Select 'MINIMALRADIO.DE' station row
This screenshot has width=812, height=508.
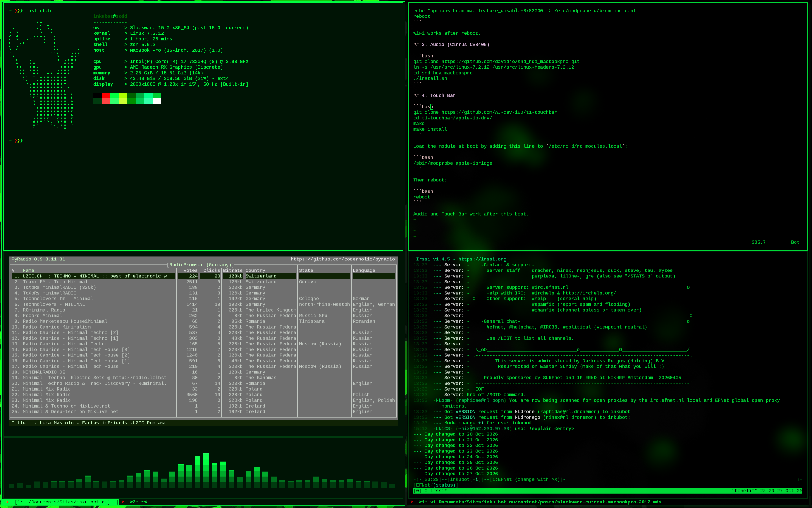click(x=203, y=372)
